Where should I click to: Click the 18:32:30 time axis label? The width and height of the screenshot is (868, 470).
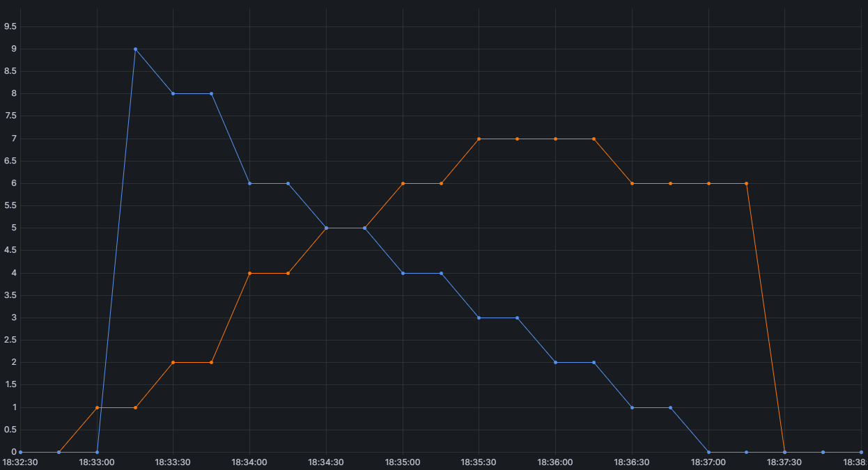[x=19, y=462]
